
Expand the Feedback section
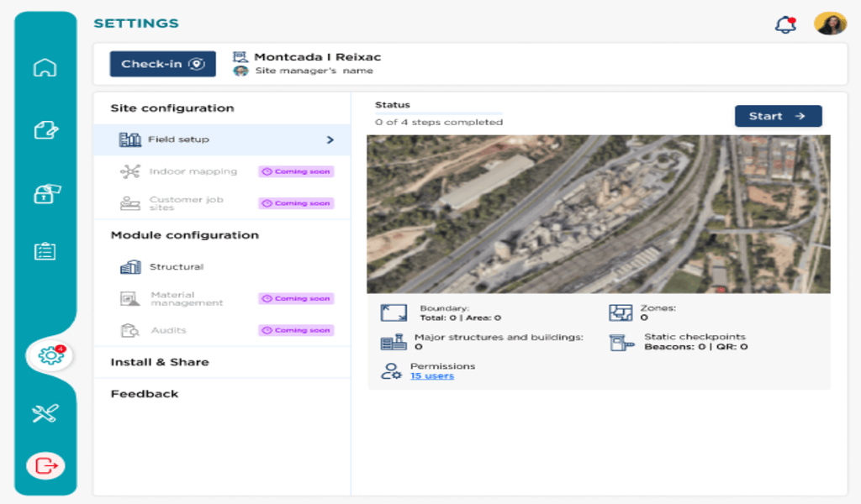(145, 394)
